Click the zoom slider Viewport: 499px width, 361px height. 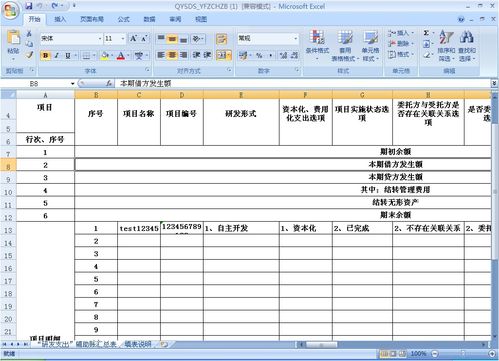463,353
